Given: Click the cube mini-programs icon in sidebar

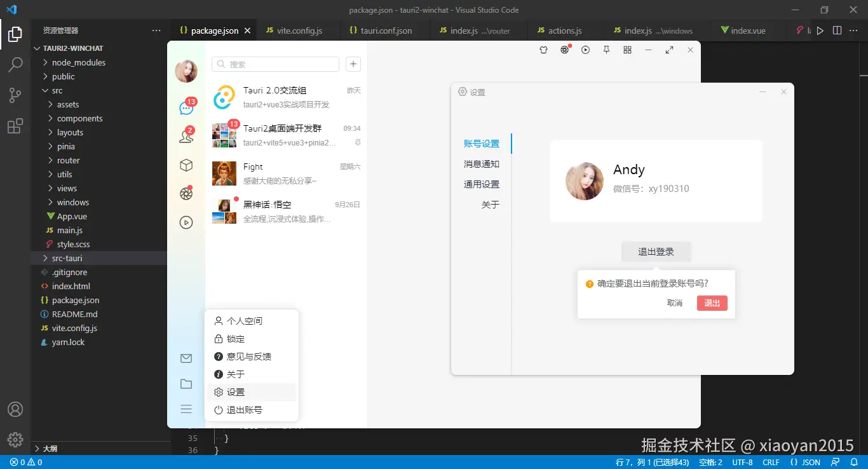Looking at the screenshot, I should pyautogui.click(x=186, y=165).
